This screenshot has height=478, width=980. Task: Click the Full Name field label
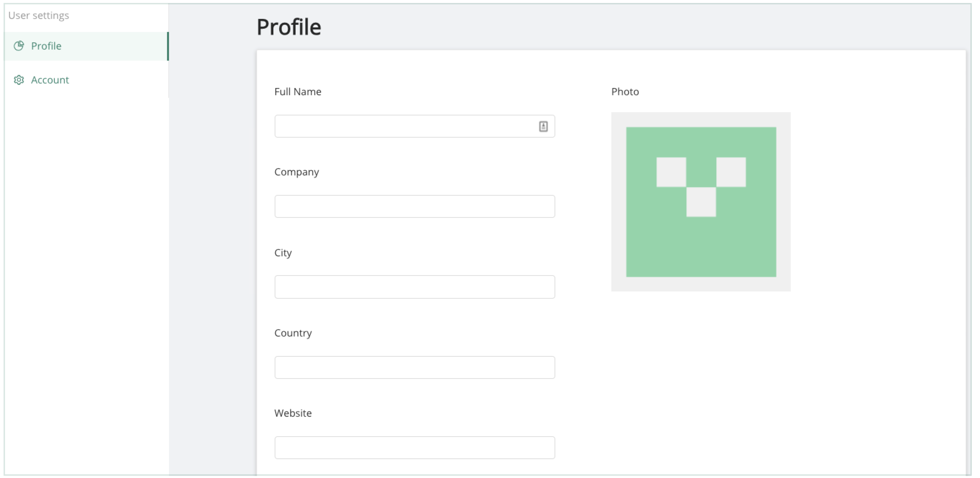click(298, 92)
